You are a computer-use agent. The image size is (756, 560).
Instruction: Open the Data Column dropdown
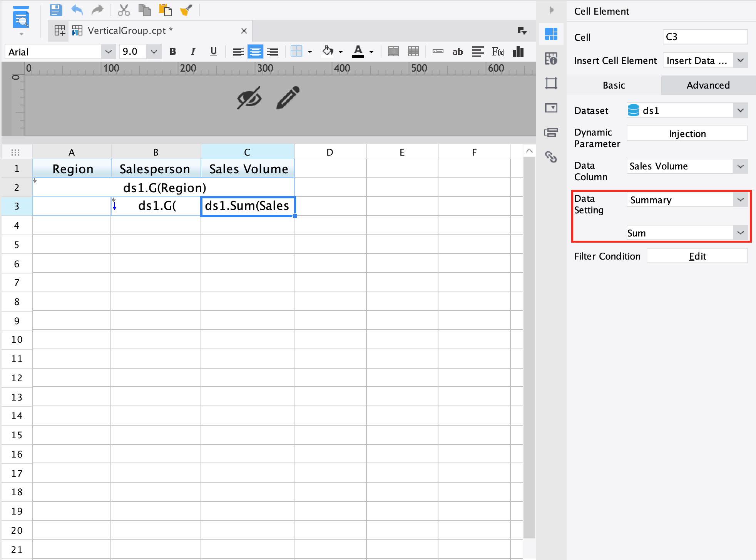(740, 166)
